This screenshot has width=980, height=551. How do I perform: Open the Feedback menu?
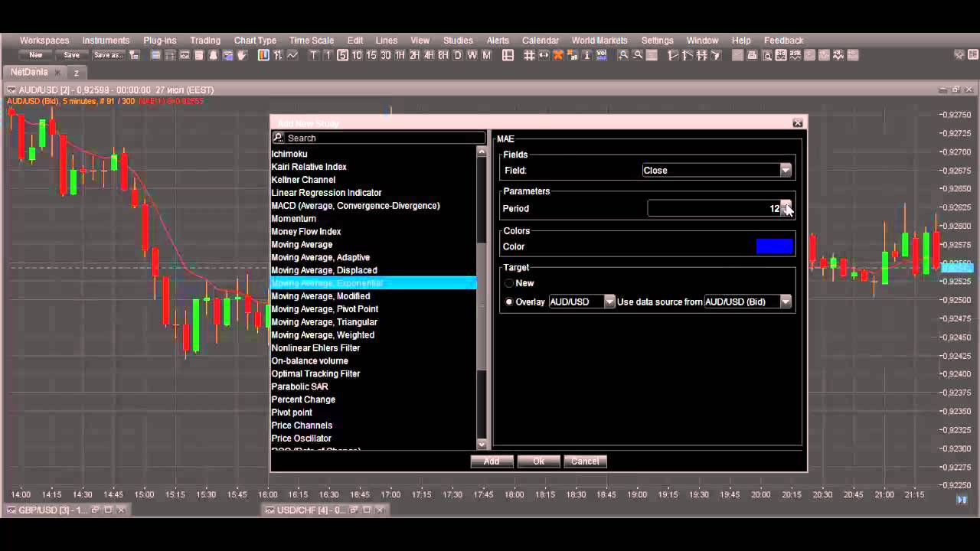click(783, 41)
